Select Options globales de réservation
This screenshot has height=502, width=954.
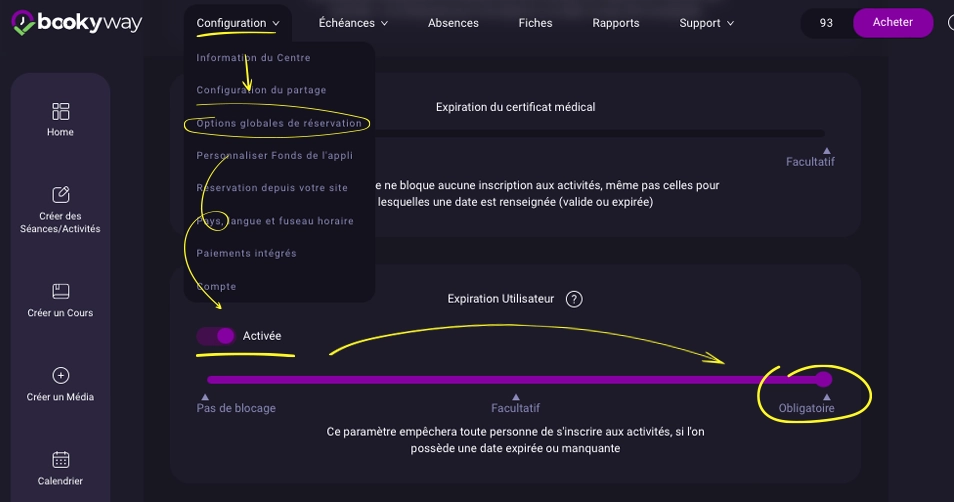click(x=279, y=124)
